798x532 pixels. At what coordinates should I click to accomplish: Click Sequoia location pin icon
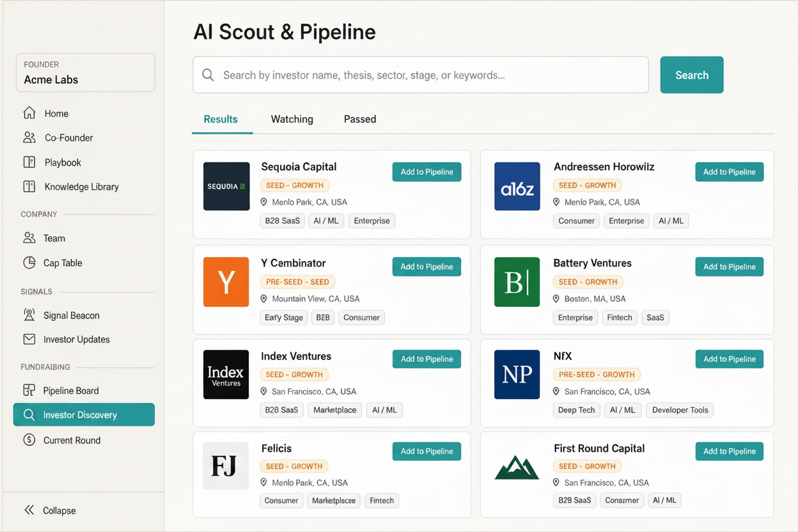click(x=264, y=202)
